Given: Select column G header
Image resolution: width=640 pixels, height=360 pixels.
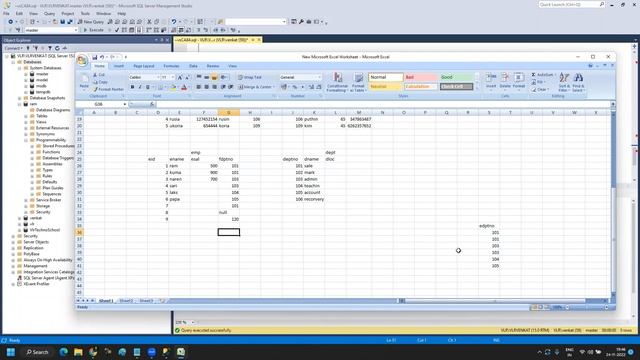Looking at the screenshot, I should click(x=229, y=112).
